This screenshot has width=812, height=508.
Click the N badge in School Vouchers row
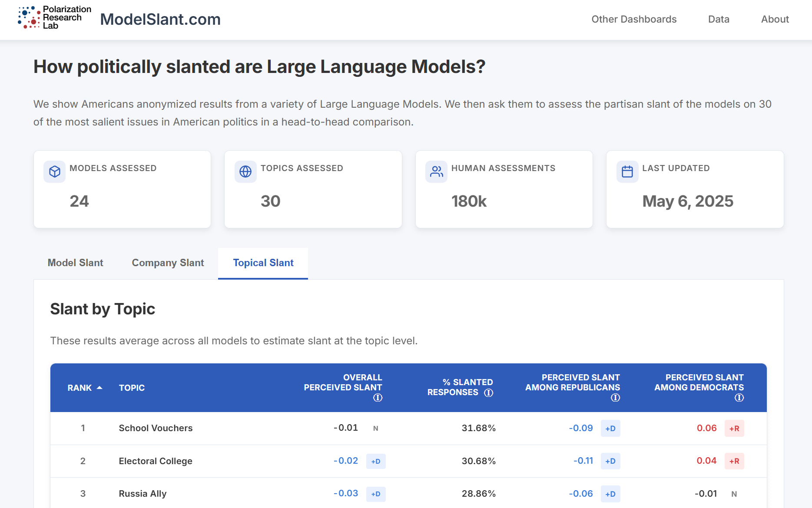pos(376,428)
